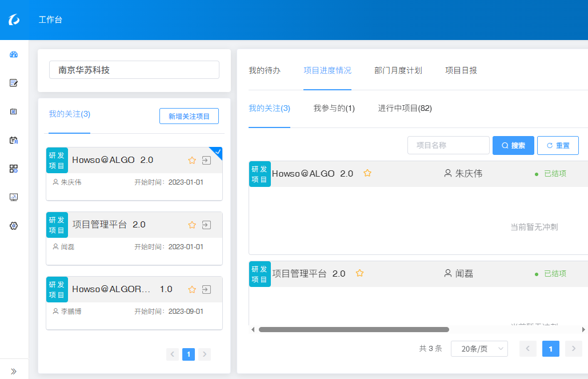Click user icon next to 朱庆伟 in right list
588x379 pixels.
pyautogui.click(x=448, y=173)
